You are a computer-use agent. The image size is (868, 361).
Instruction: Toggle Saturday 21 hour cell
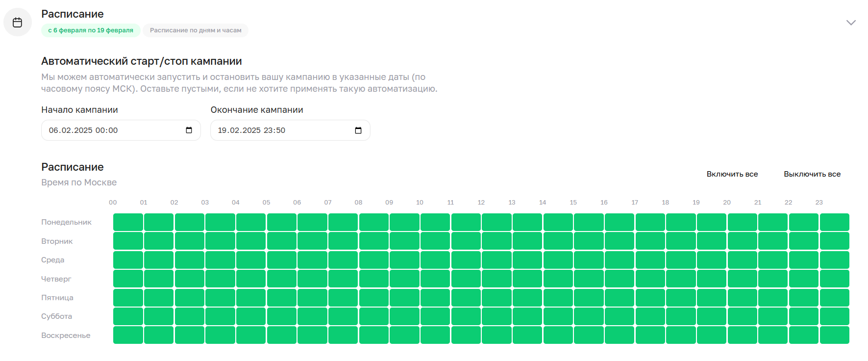coord(773,316)
